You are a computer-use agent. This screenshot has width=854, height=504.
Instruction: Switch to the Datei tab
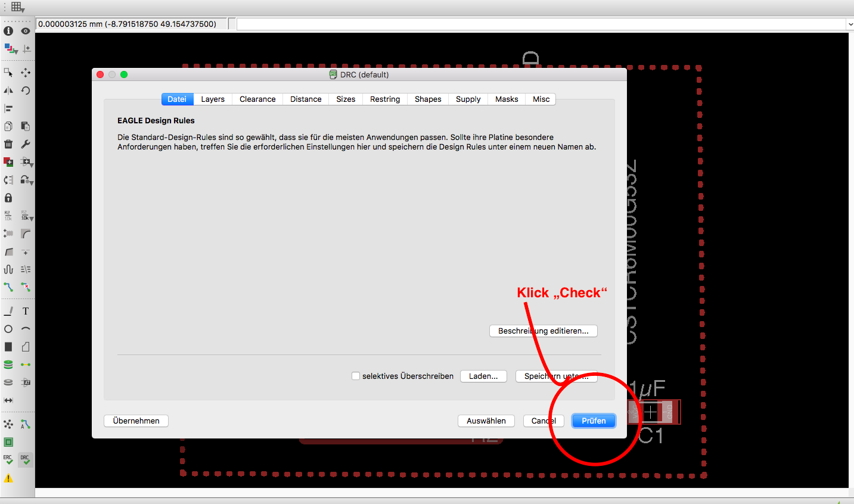(177, 99)
